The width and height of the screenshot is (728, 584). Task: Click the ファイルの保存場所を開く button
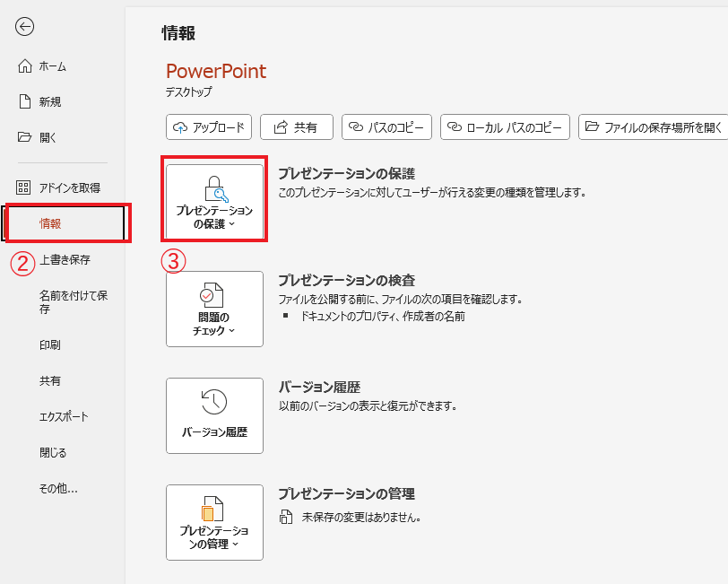(654, 126)
